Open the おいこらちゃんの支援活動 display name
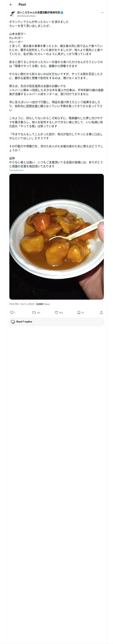This screenshot has height=644, width=113. tap(38, 13)
